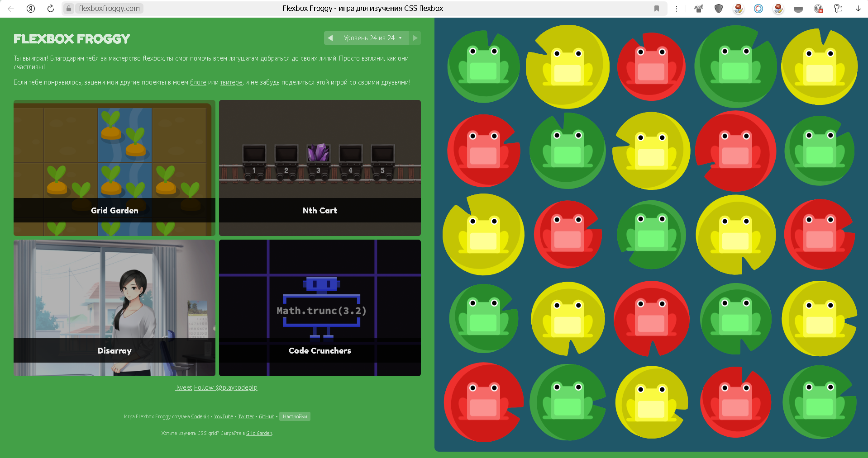The height and width of the screenshot is (458, 868).
Task: Click the address bar flexboxfroggy.com
Action: click(x=109, y=8)
